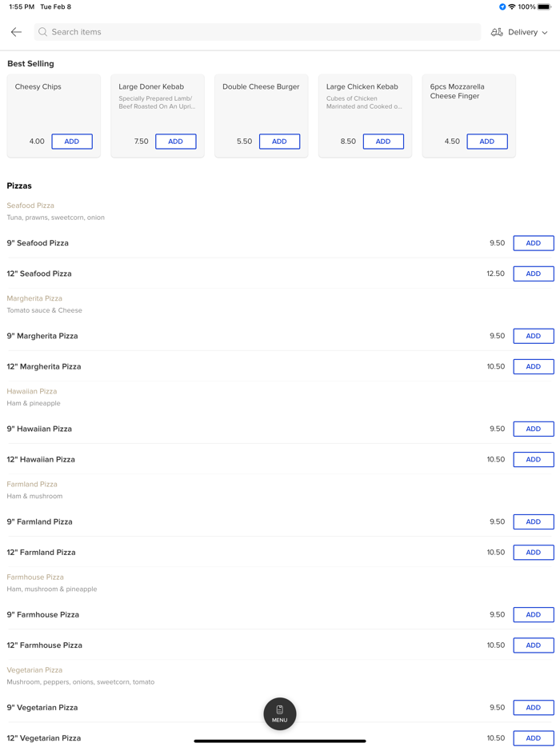Add the 12" Margherita Pizza

[x=534, y=366]
